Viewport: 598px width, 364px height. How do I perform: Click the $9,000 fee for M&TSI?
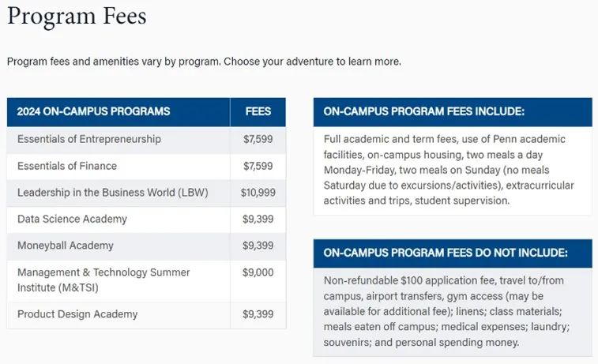(258, 272)
